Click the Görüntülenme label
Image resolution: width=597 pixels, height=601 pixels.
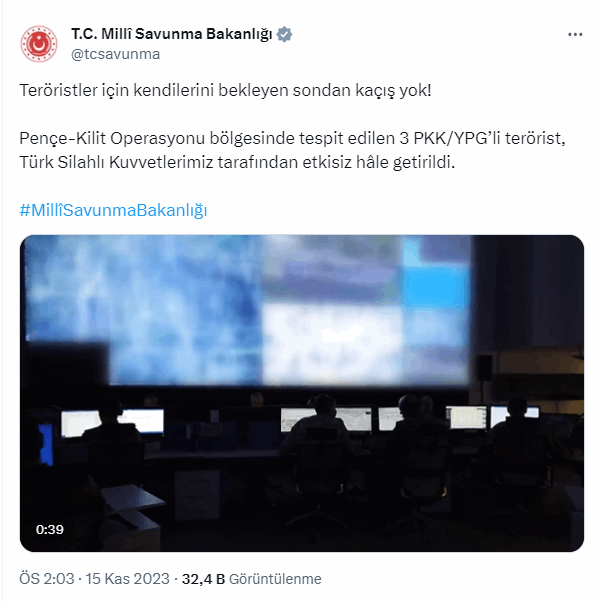tap(275, 579)
